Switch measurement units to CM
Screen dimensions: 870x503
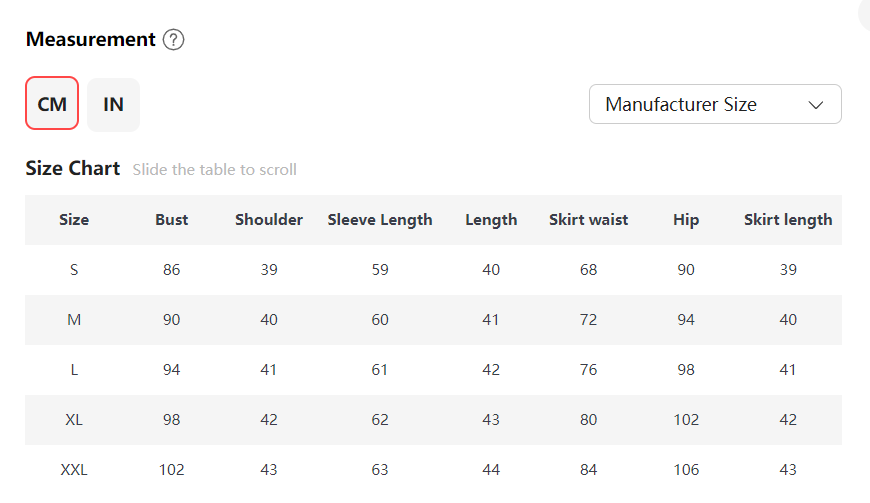(x=52, y=104)
